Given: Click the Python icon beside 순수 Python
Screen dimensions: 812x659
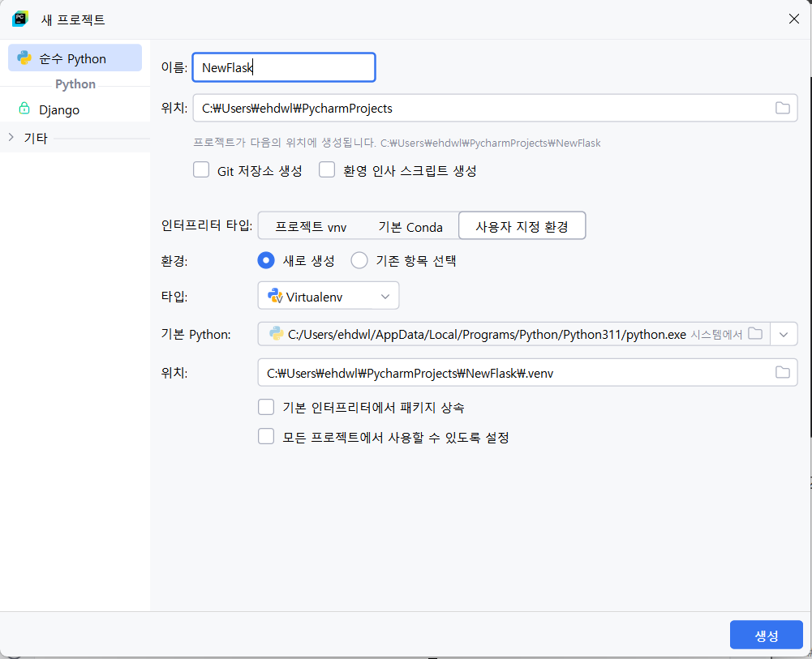Looking at the screenshot, I should pos(24,58).
